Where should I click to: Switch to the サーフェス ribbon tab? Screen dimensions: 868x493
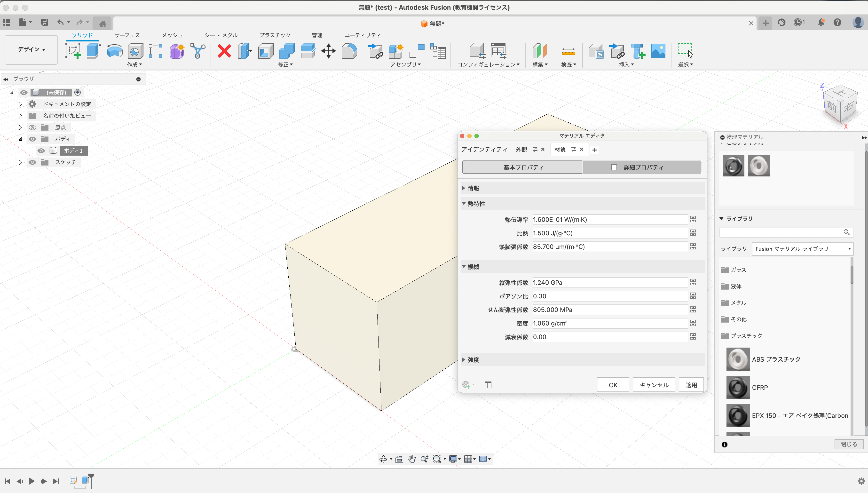click(x=127, y=35)
